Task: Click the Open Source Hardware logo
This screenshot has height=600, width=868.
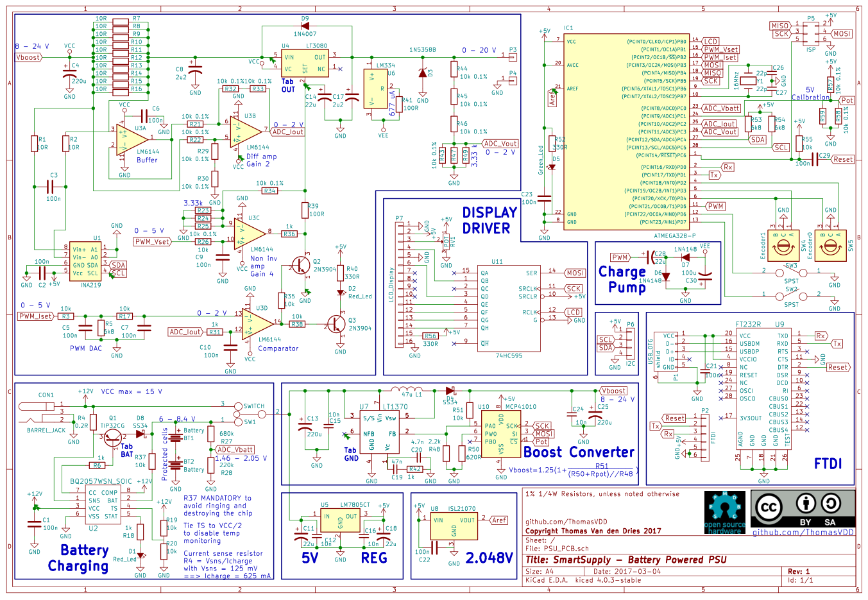Action: coord(726,510)
